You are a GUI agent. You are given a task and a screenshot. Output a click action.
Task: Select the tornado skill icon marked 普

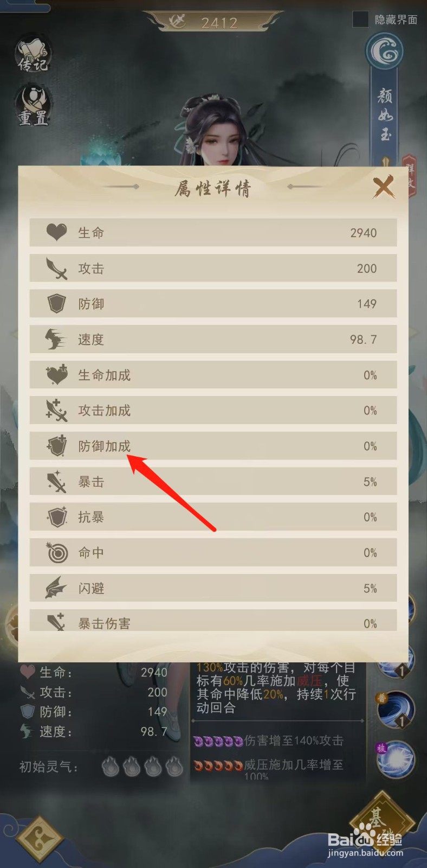pyautogui.click(x=396, y=710)
